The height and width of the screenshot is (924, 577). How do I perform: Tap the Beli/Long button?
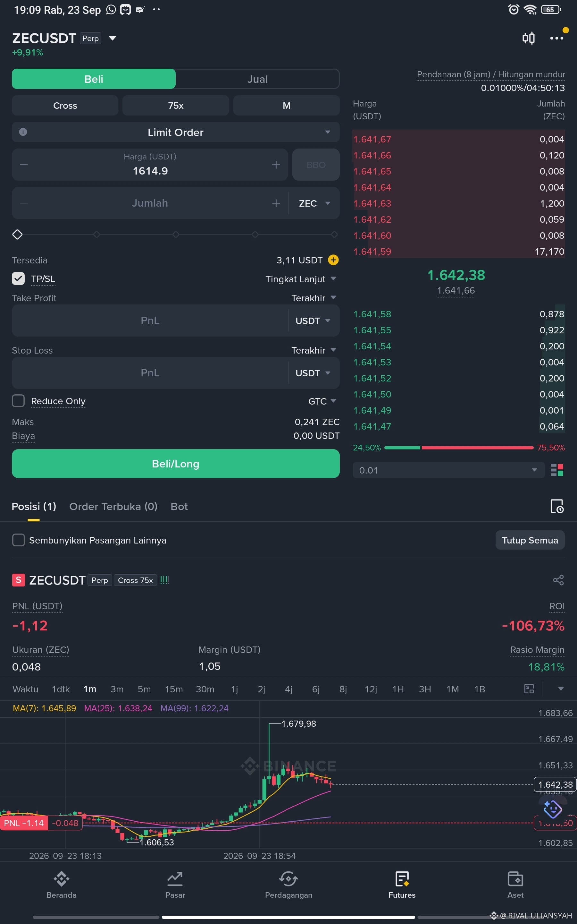[x=176, y=464]
